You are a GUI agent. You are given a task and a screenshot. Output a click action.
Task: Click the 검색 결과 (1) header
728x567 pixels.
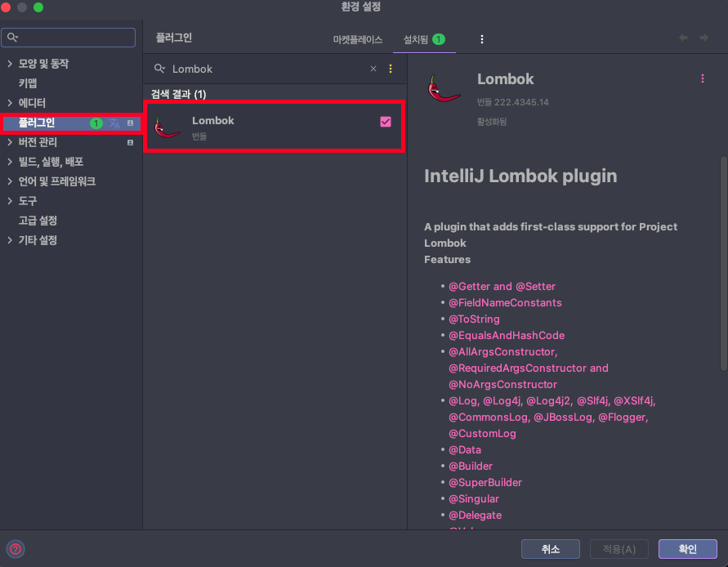pos(178,94)
